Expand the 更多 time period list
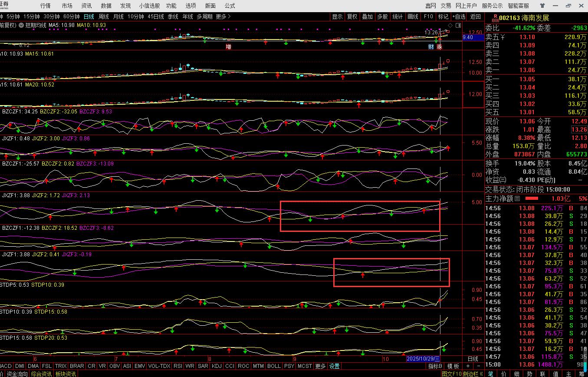Viewport: 588px width, 377px height. (x=223, y=17)
